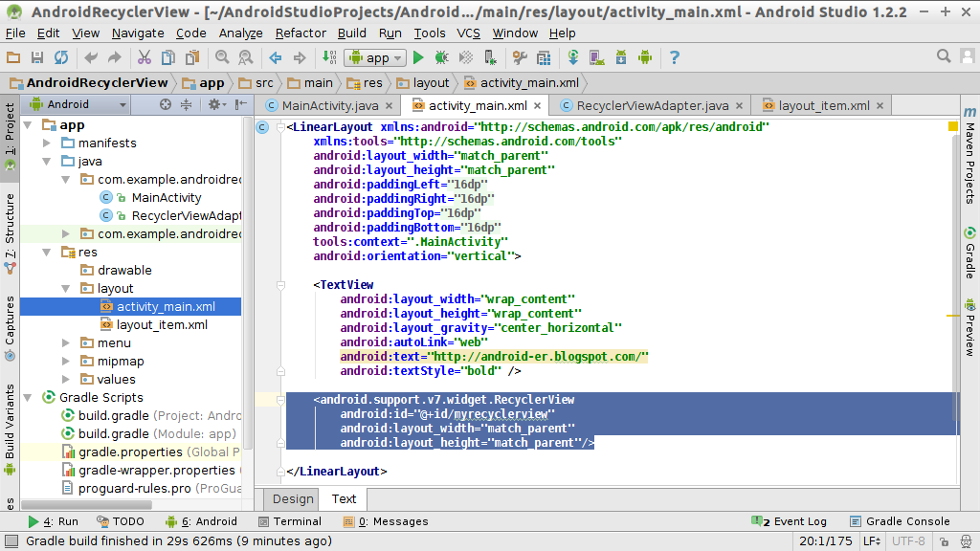The width and height of the screenshot is (980, 551).
Task: Click Sync Project with Gradle Files icon
Action: [x=573, y=57]
